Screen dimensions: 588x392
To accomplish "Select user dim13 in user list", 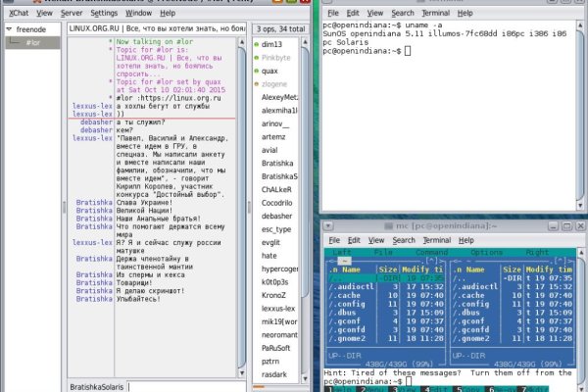I will pyautogui.click(x=270, y=45).
